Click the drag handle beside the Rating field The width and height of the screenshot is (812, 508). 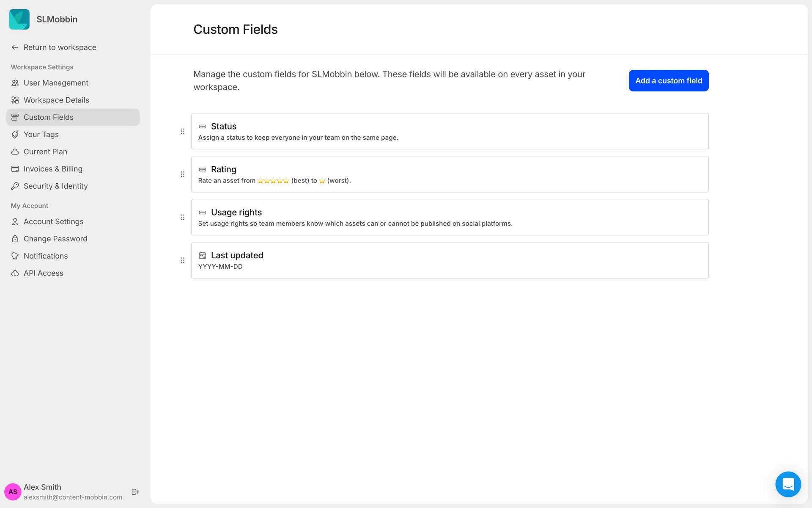click(x=183, y=174)
